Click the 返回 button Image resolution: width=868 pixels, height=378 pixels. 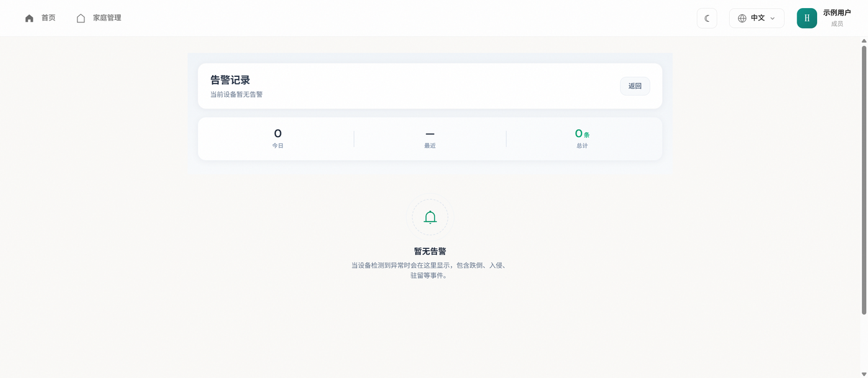tap(635, 86)
